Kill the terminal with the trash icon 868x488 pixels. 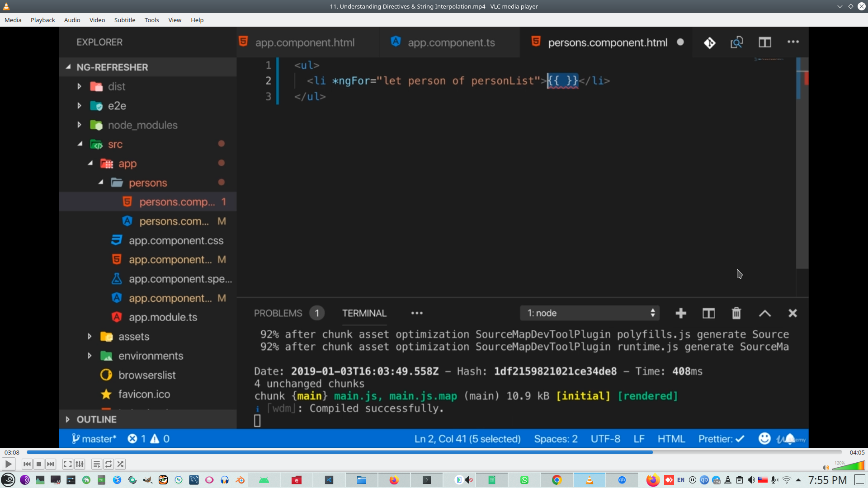click(x=736, y=313)
